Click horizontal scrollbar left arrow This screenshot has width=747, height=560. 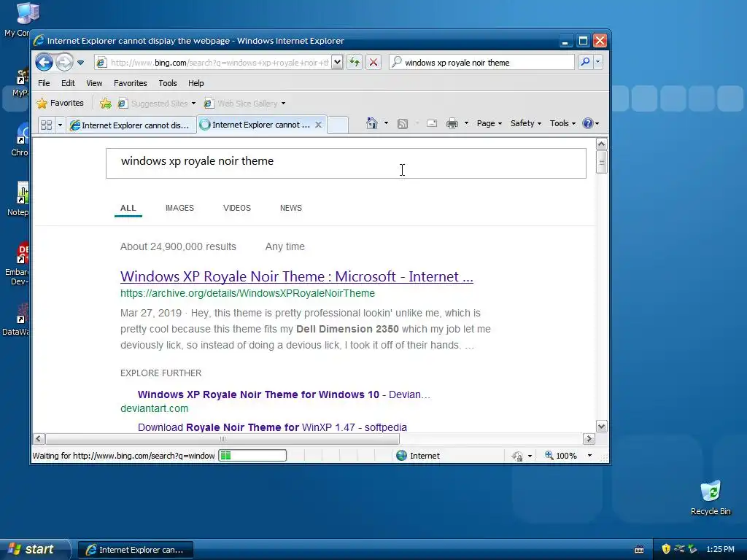click(x=39, y=438)
